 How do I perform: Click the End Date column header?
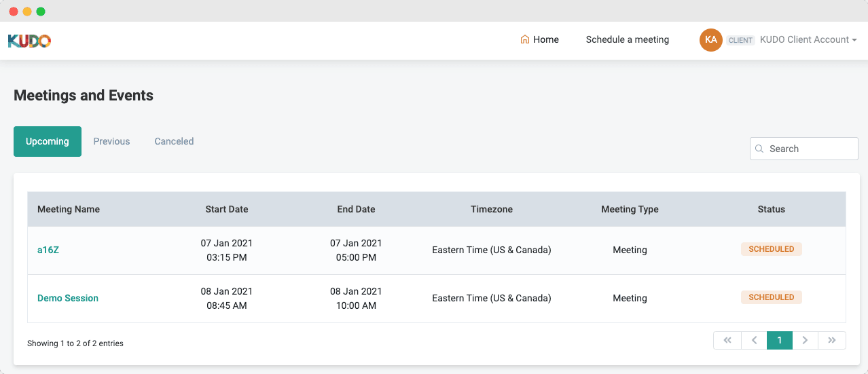(x=356, y=209)
